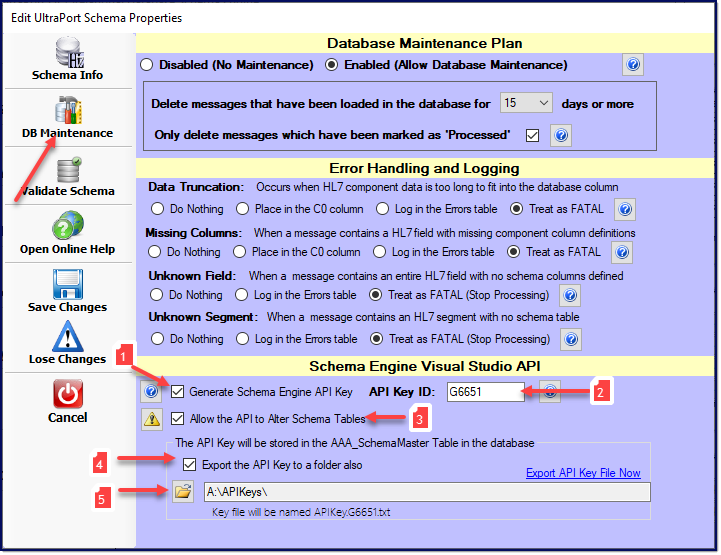721x555 pixels.
Task: Click the Save Changes floppy disk icon
Action: [x=68, y=284]
